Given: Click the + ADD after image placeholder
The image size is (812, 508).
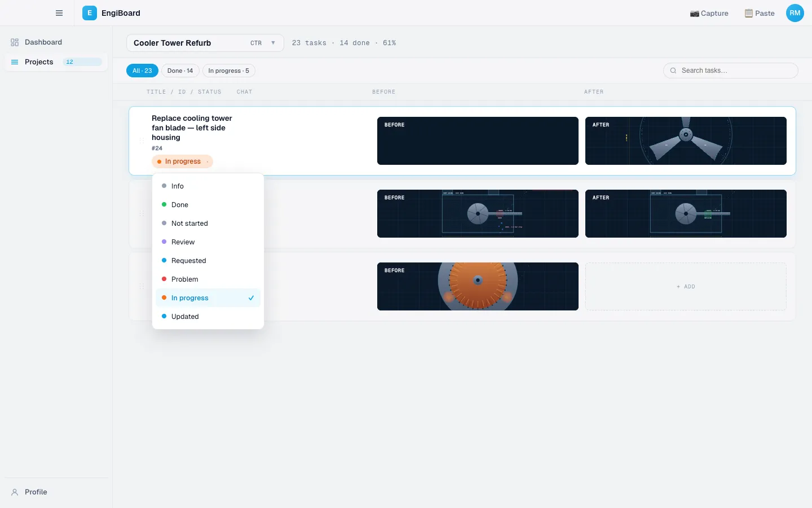Looking at the screenshot, I should tap(686, 287).
